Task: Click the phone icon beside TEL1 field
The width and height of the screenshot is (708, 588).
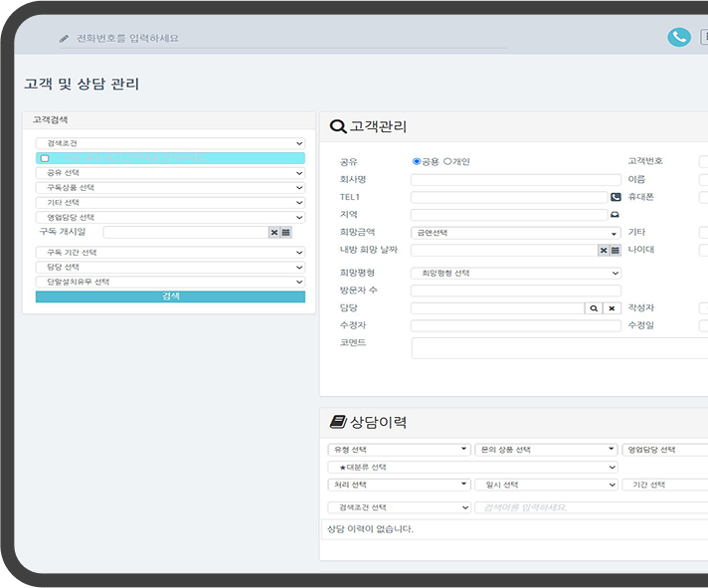Action: pyautogui.click(x=615, y=197)
